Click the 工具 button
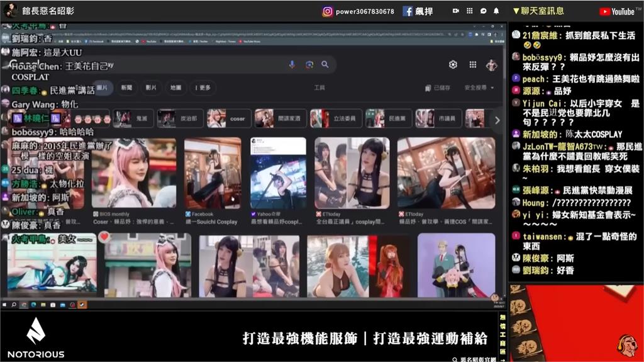This screenshot has height=362, width=644. 319,88
